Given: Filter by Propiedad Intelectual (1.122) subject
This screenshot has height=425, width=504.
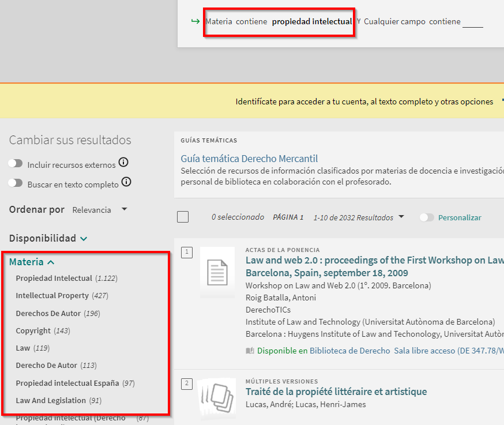Looking at the screenshot, I should coord(54,279).
